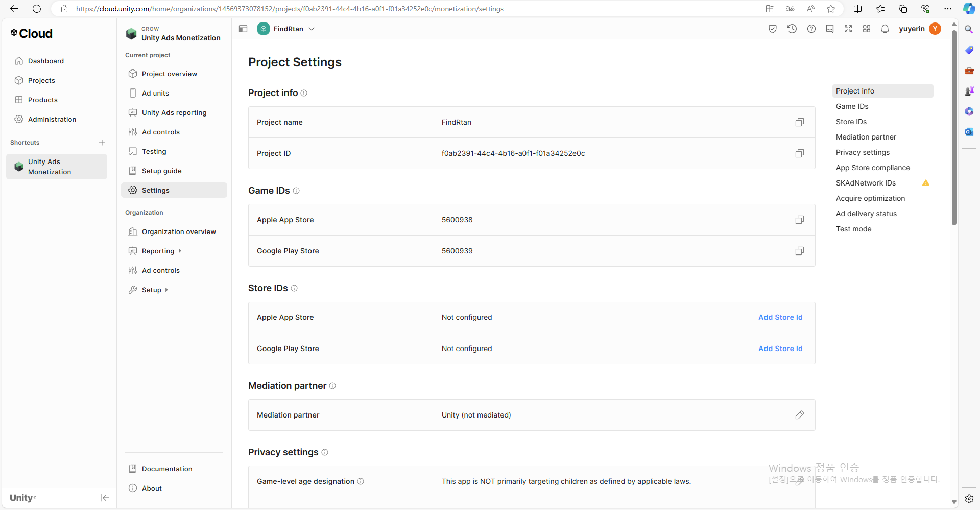Show info tooltip for Game IDs
Screen dimensions: 980x510
(x=296, y=191)
